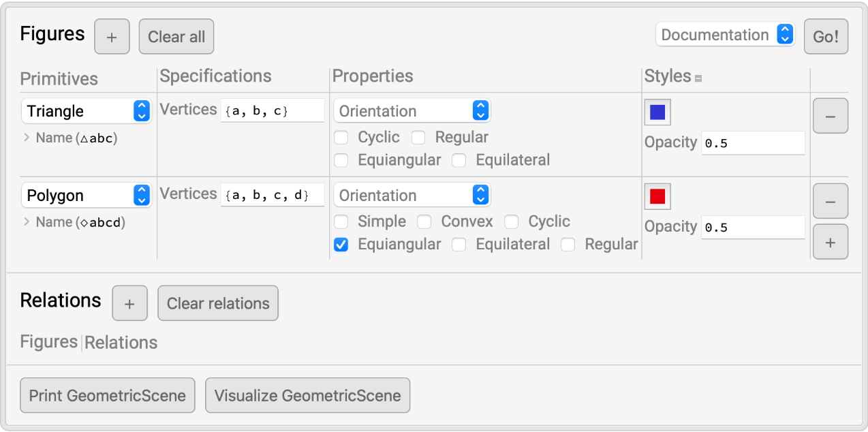868x432 pixels.
Task: Click the plus icon beside Figures heading
Action: (112, 37)
